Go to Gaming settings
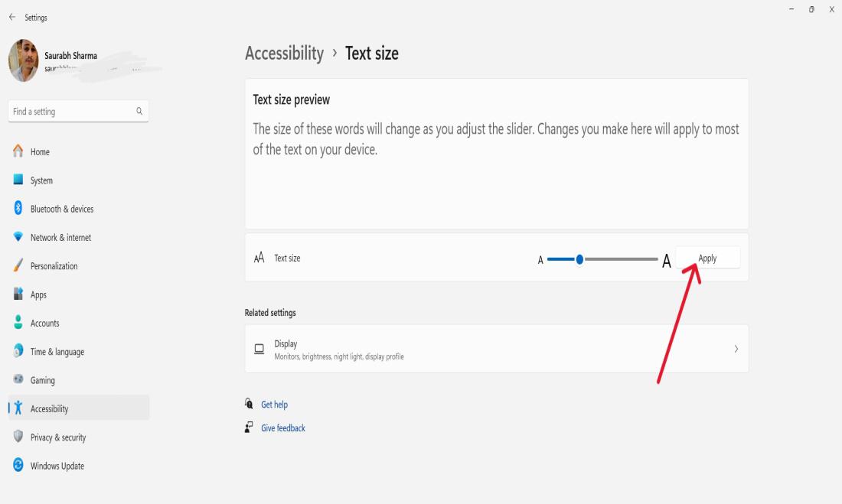Viewport: 842px width, 504px height. pyautogui.click(x=42, y=380)
